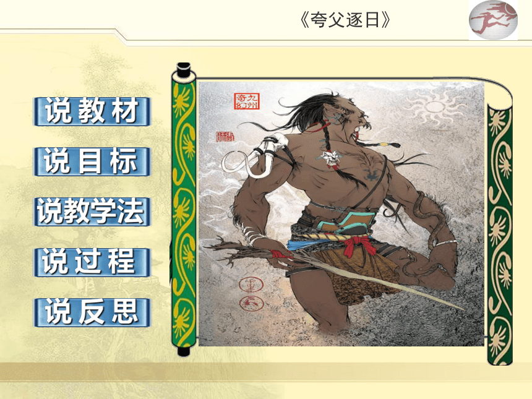532x399 pixels.
Task: Open the 说教材 section button
Action: [92, 111]
